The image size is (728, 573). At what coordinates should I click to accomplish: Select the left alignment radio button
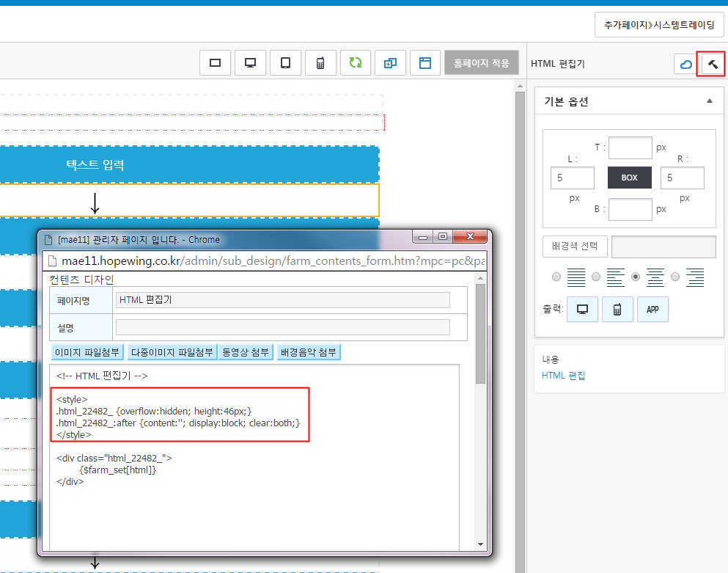click(596, 277)
